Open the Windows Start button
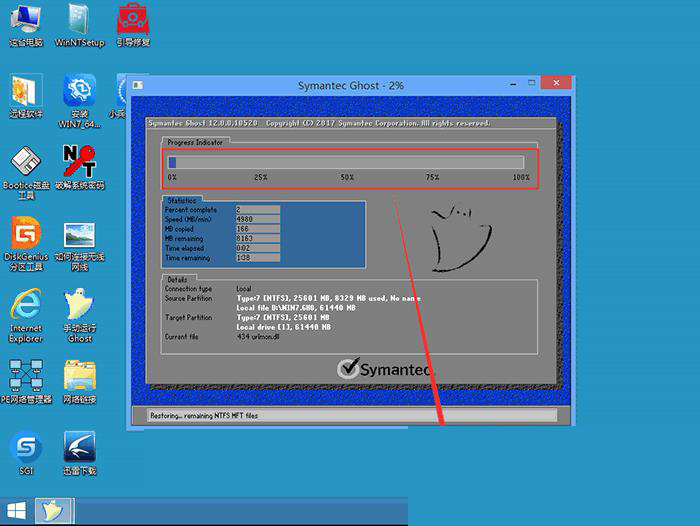Viewport: 700px width, 526px height. 17,511
